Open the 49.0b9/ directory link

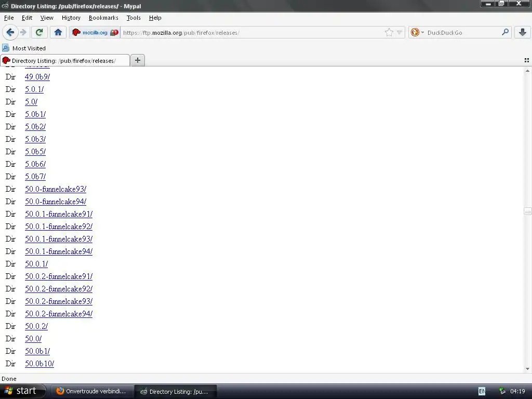tap(37, 77)
